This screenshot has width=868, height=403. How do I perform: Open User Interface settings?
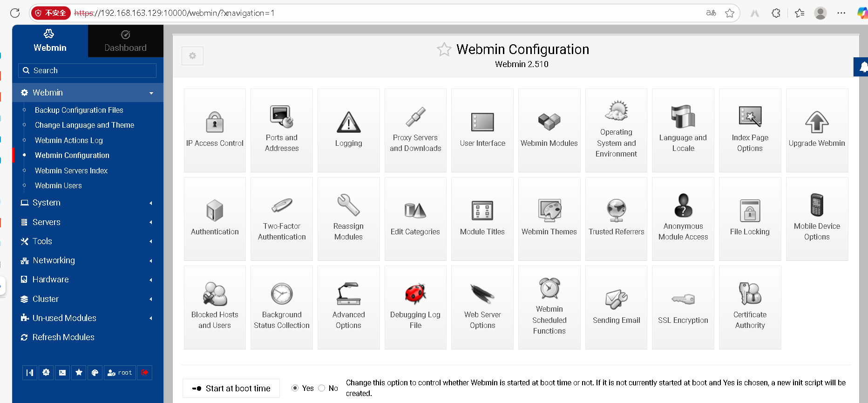(x=482, y=130)
